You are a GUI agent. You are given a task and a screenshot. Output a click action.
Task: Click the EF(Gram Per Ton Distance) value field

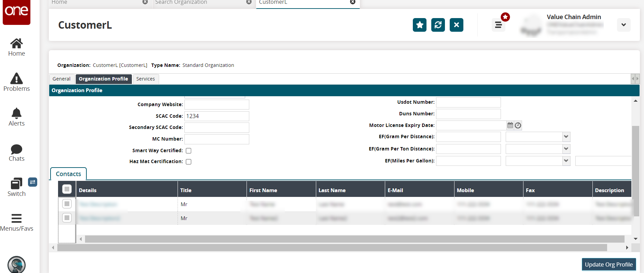click(468, 149)
